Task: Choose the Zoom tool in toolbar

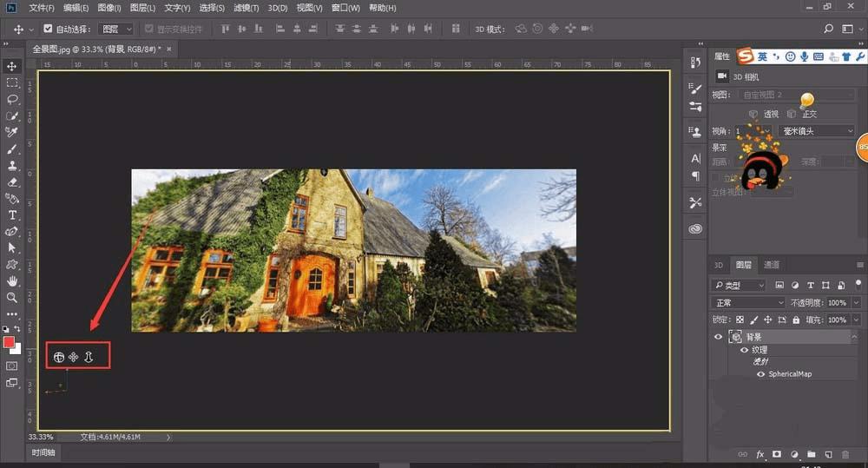Action: (12, 298)
